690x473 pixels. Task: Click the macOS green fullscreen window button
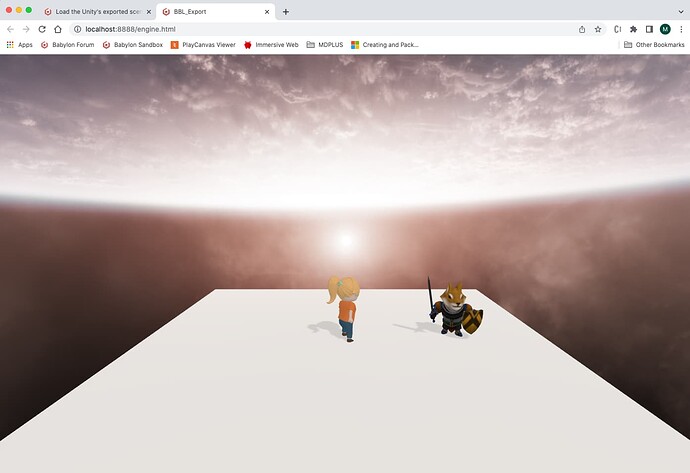[x=29, y=10]
